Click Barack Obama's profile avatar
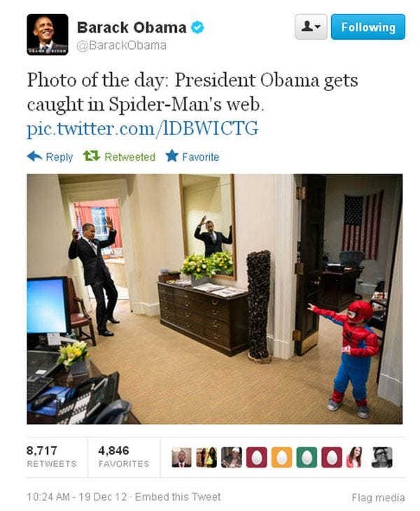This screenshot has width=420, height=511. tap(47, 34)
